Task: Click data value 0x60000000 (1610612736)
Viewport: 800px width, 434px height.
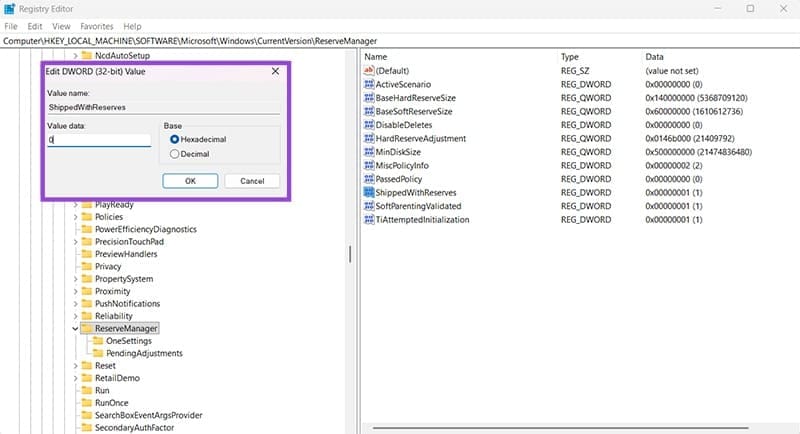Action: (694, 111)
